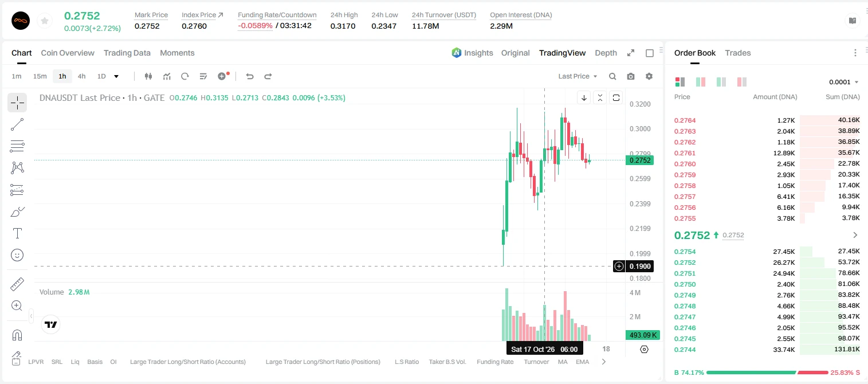Open the emoji sticker tool
Viewport: 868px width, 384px height.
tap(17, 255)
